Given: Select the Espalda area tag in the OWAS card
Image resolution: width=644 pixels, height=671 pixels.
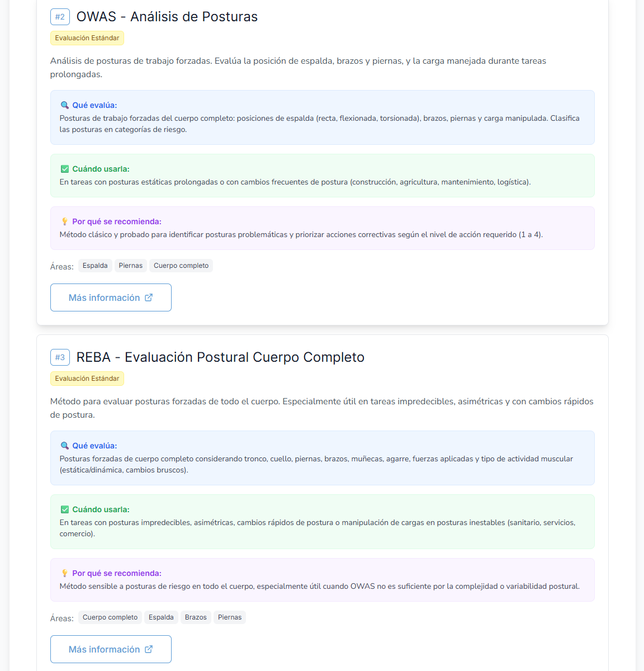Looking at the screenshot, I should click(x=95, y=266).
